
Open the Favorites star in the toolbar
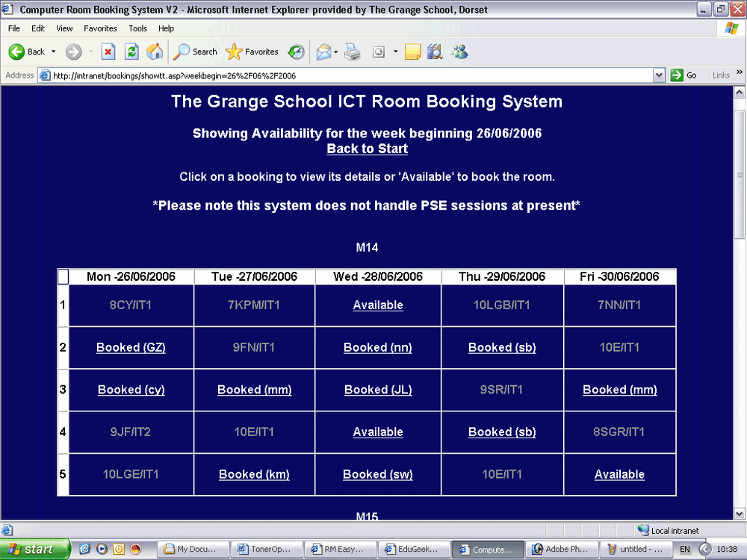[x=252, y=52]
